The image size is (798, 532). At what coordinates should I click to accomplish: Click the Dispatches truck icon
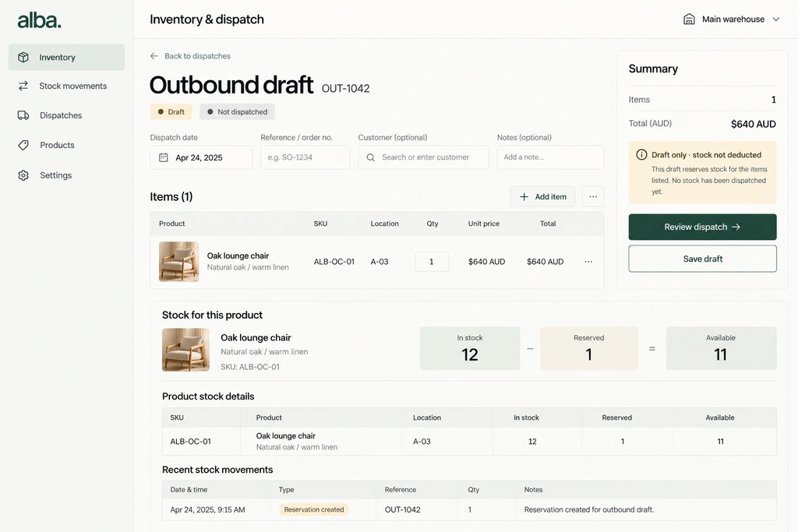[x=23, y=115]
